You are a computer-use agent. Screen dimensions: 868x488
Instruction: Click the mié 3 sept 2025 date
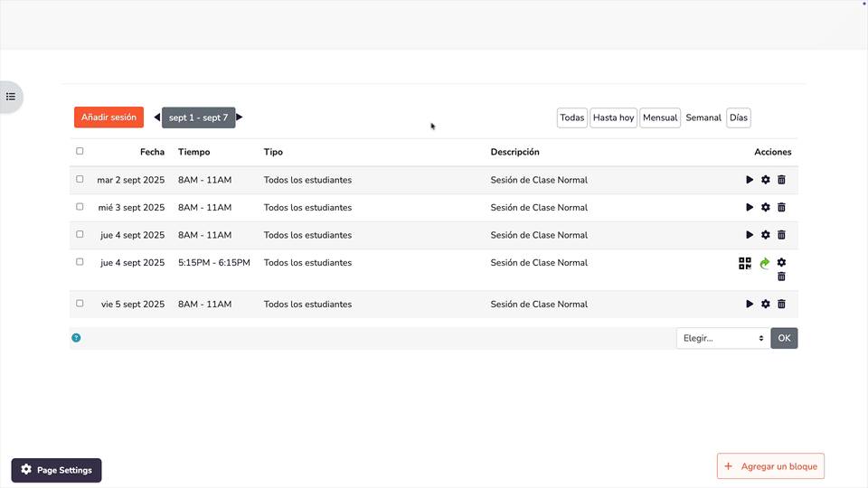131,208
